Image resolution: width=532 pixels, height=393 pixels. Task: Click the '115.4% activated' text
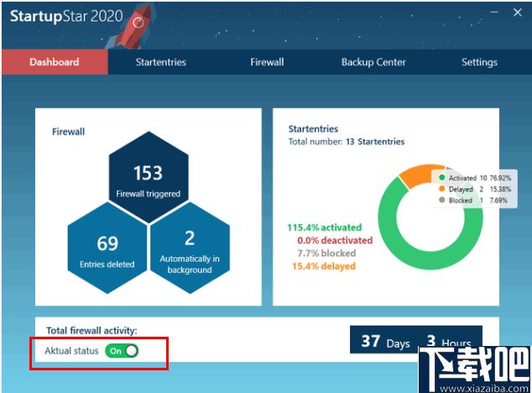tap(325, 228)
